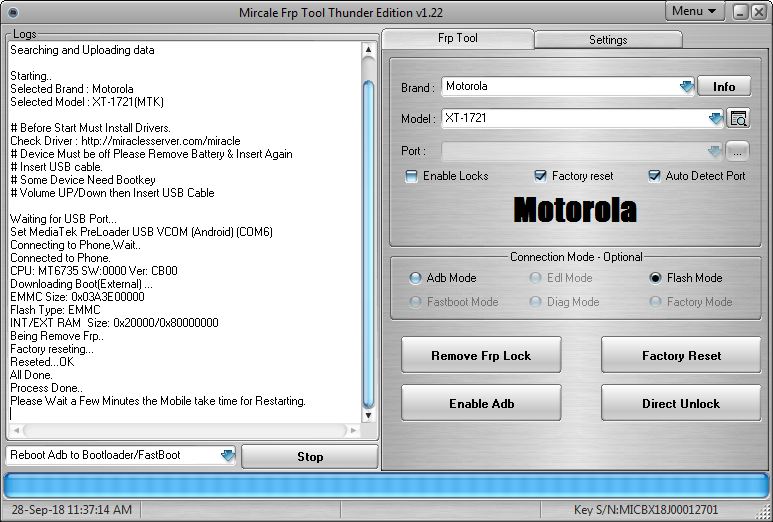This screenshot has width=773, height=522.
Task: Minimize the Miracle Frp Tool window
Action: tap(740, 12)
